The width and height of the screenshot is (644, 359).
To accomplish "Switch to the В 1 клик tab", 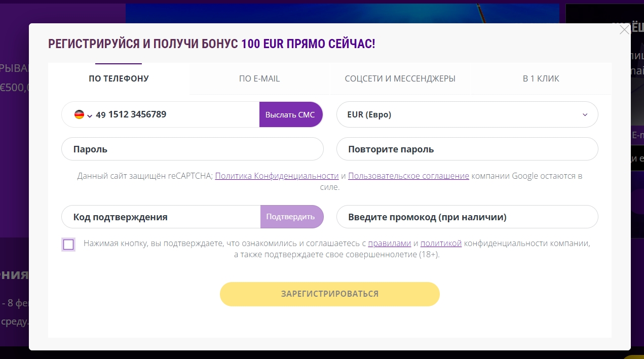I will 541,78.
